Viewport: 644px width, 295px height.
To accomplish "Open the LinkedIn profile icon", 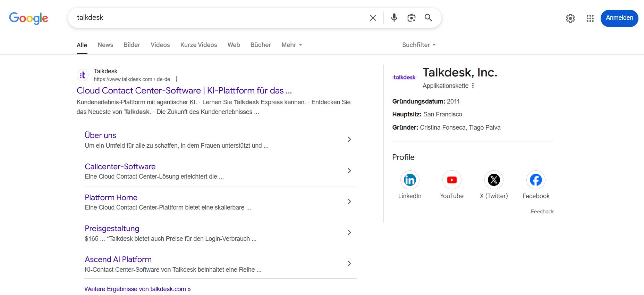I will (410, 180).
